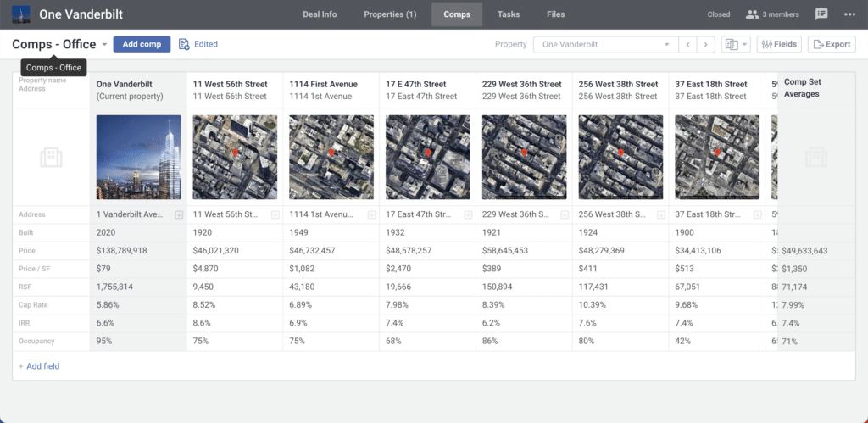This screenshot has width=868, height=423.
Task: Open the One Vanderbilt skyline photo
Action: click(138, 157)
